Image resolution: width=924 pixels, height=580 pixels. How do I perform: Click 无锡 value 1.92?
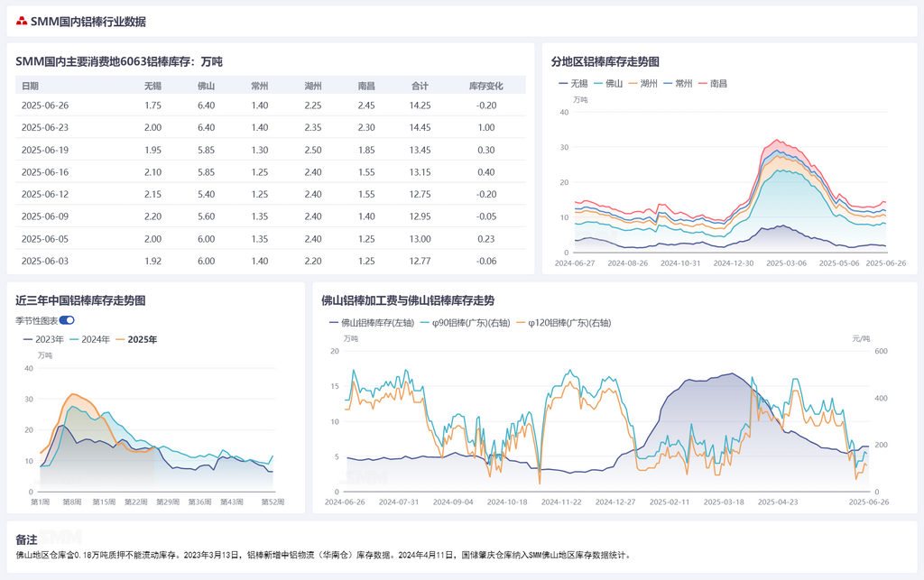pos(152,261)
